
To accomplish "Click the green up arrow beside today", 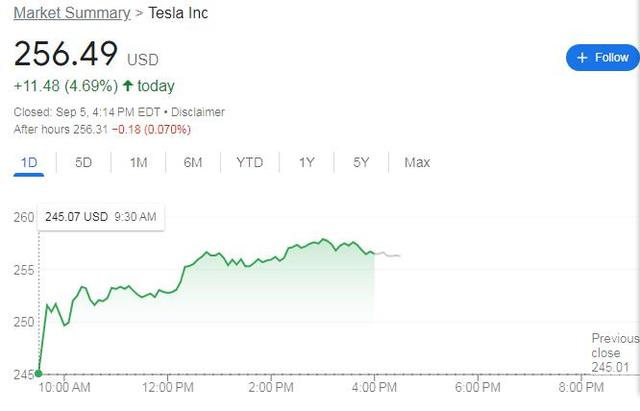I will pyautogui.click(x=128, y=85).
